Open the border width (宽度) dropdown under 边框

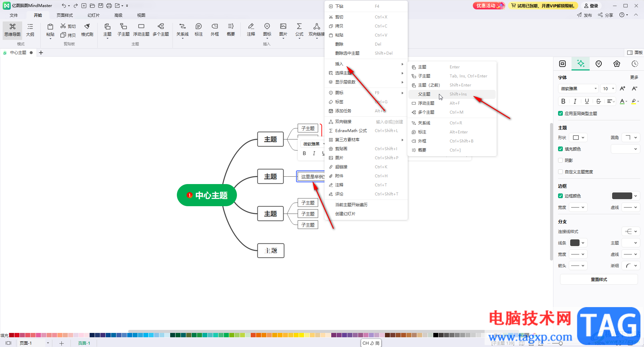(578, 207)
